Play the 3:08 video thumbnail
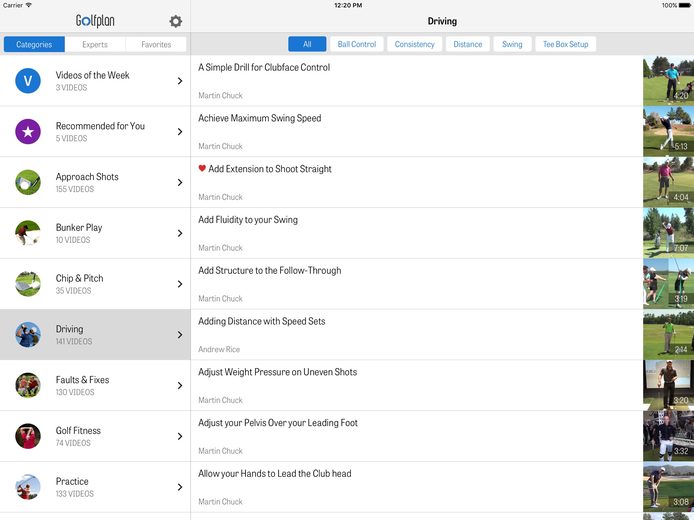This screenshot has height=520, width=694. 668,487
